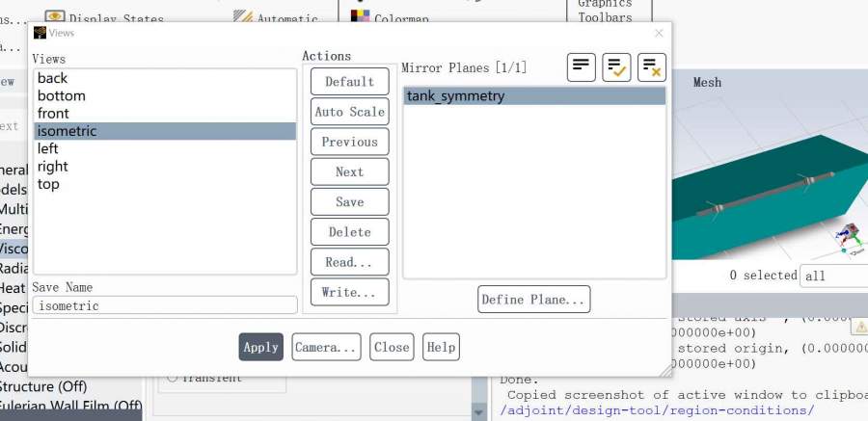
Task: Open Display States in ribbon
Action: click(104, 16)
